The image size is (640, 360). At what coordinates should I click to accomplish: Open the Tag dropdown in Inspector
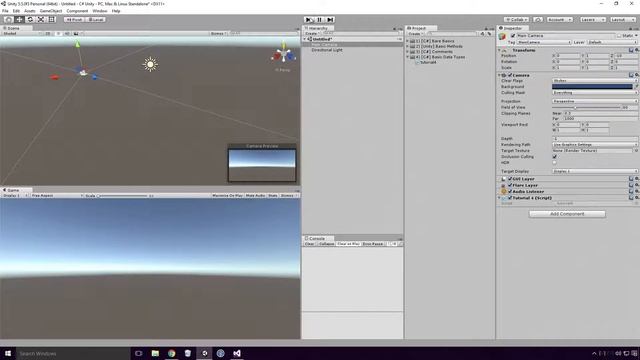point(544,42)
